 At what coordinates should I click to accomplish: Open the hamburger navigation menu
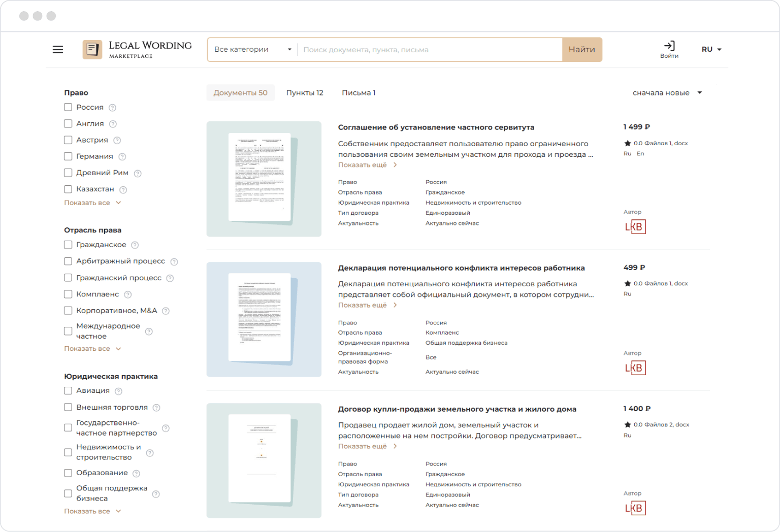[x=58, y=49]
